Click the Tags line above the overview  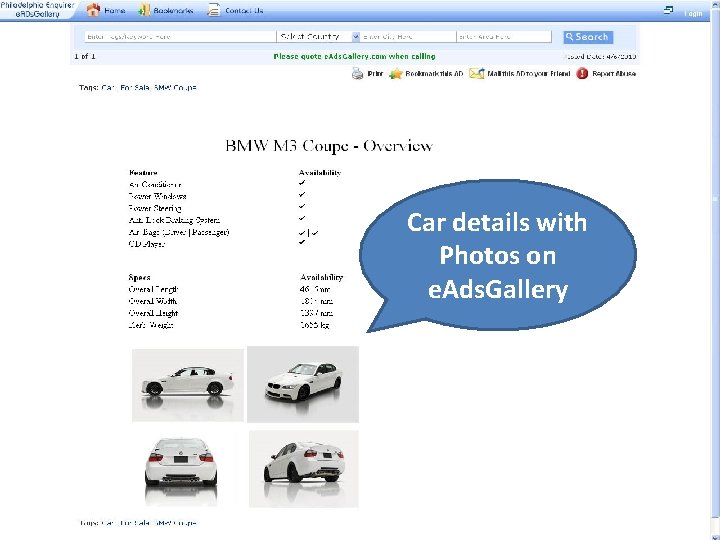pos(138,87)
